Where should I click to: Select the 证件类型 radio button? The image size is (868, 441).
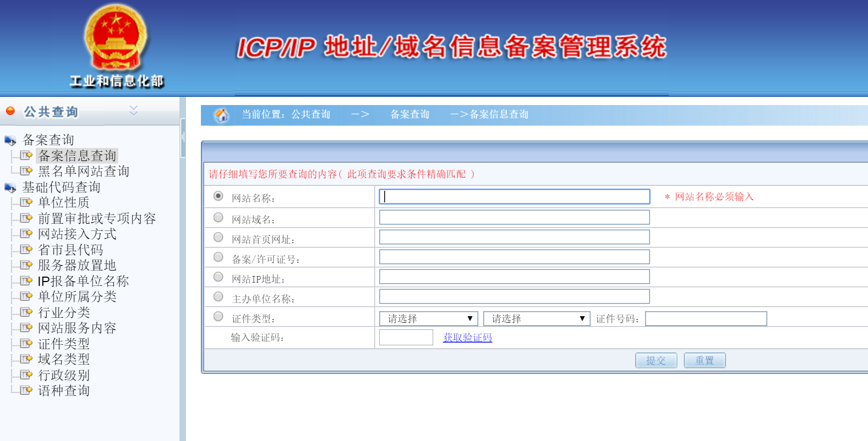(219, 316)
